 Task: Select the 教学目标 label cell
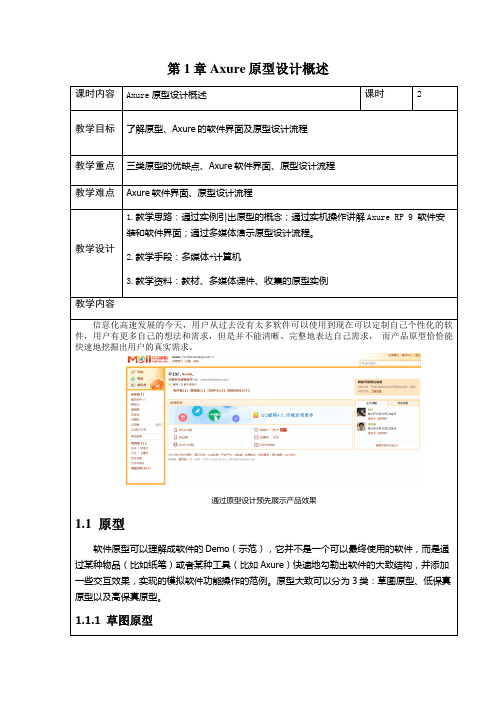pos(96,133)
